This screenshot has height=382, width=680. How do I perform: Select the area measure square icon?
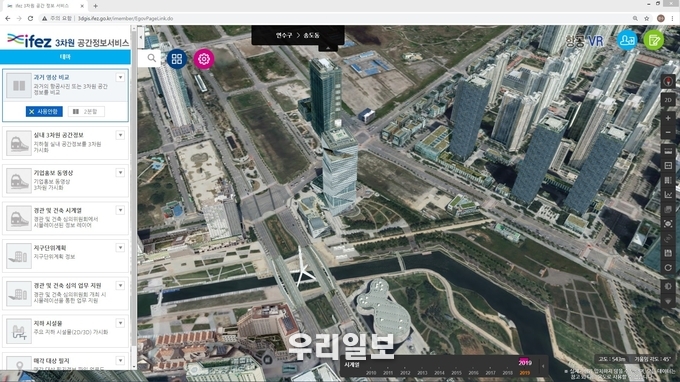[x=668, y=166]
